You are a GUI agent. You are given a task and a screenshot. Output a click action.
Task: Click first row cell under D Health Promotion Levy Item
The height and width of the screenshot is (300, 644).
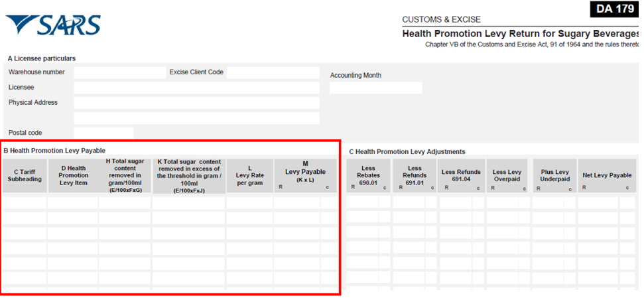tap(73, 202)
